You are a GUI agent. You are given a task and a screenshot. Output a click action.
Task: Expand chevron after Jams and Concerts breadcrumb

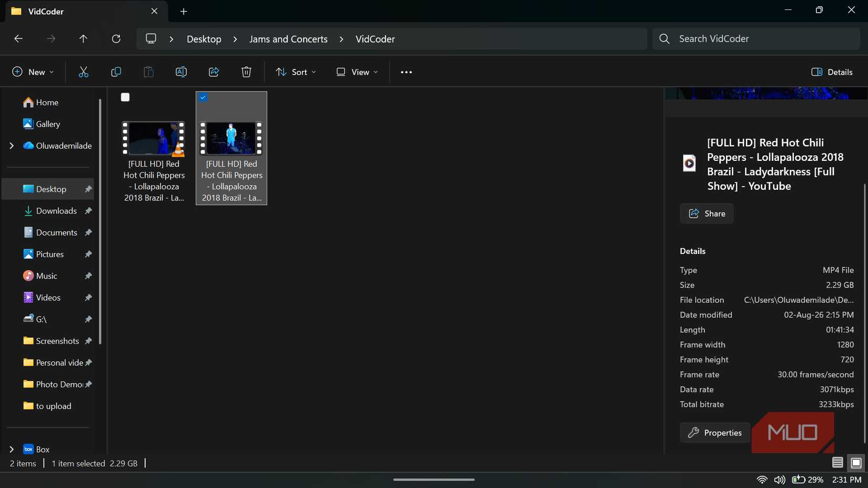341,39
